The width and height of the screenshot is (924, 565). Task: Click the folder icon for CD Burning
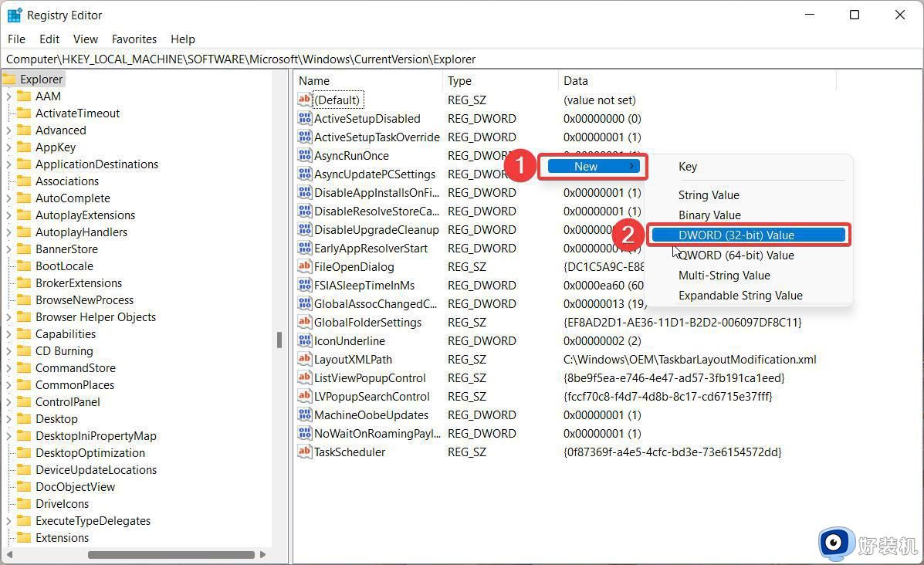[25, 350]
